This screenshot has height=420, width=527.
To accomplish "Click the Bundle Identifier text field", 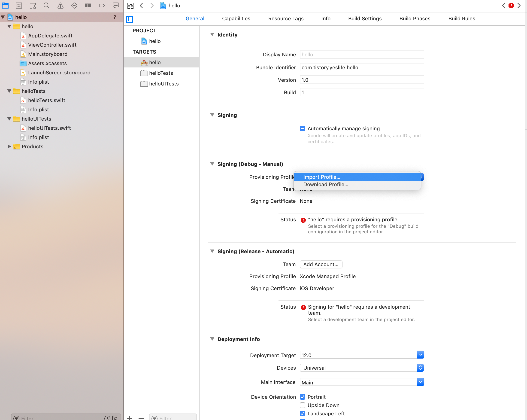I will (361, 67).
